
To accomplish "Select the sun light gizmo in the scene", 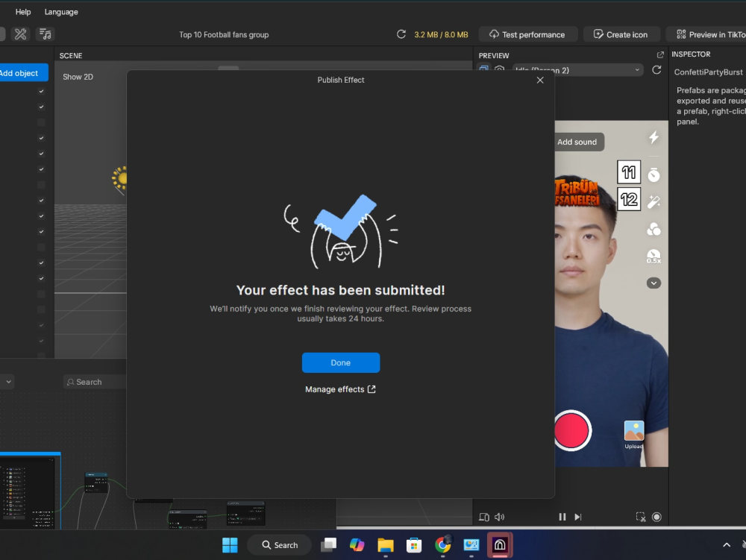I will [120, 179].
